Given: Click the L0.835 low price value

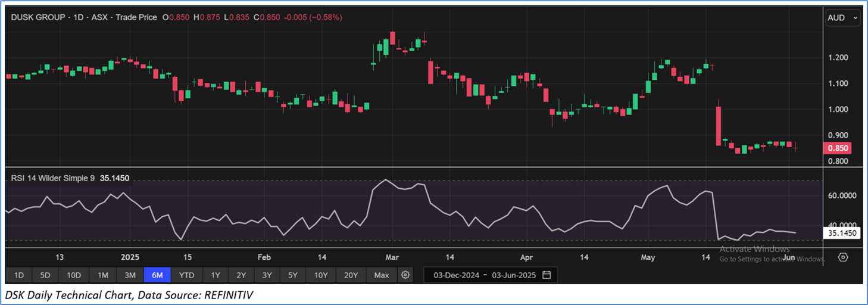Looking at the screenshot, I should click(x=237, y=17).
